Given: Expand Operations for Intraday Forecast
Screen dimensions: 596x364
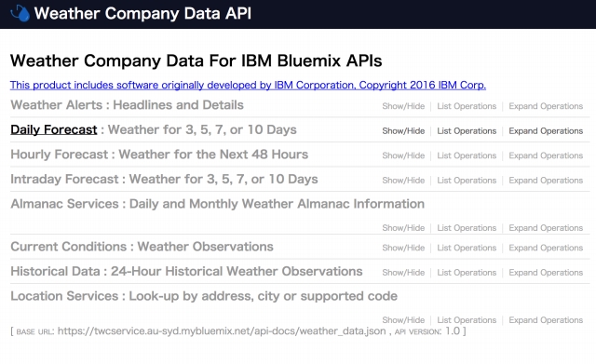Looking at the screenshot, I should pyautogui.click(x=546, y=180).
